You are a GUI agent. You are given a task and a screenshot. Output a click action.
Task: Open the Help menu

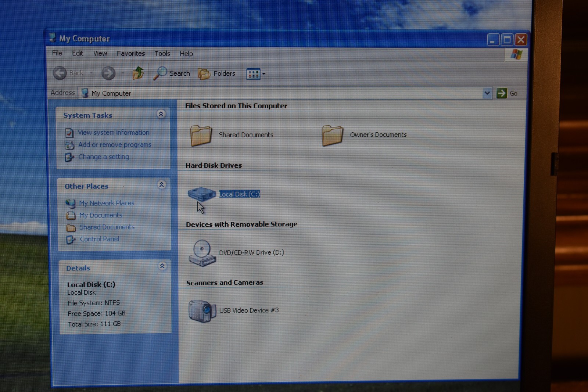[186, 54]
